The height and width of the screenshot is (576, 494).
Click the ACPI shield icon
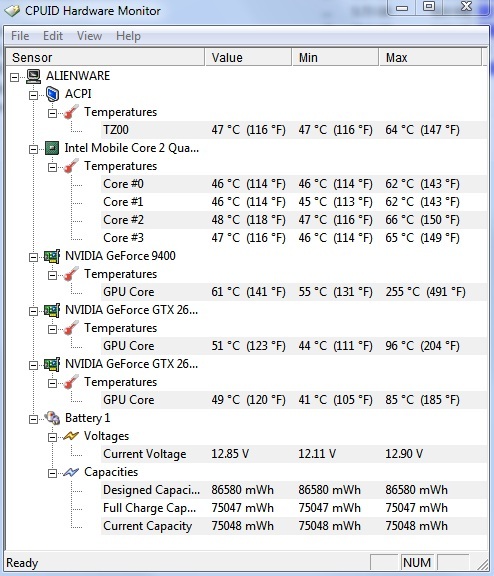tap(53, 94)
